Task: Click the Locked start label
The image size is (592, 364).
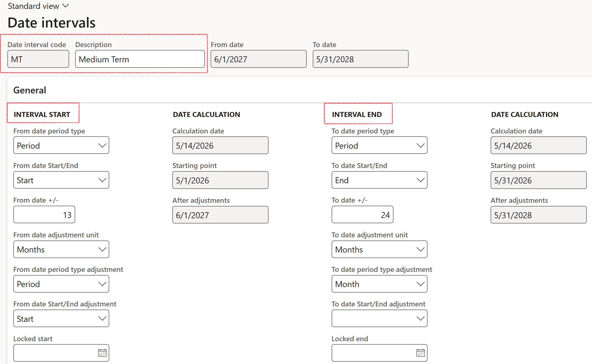Action: click(x=33, y=339)
